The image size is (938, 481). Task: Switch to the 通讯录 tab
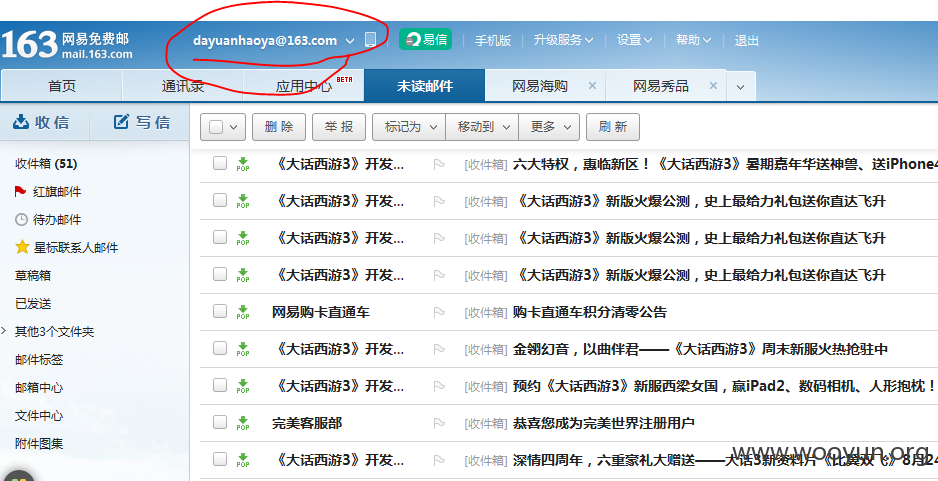tap(182, 86)
